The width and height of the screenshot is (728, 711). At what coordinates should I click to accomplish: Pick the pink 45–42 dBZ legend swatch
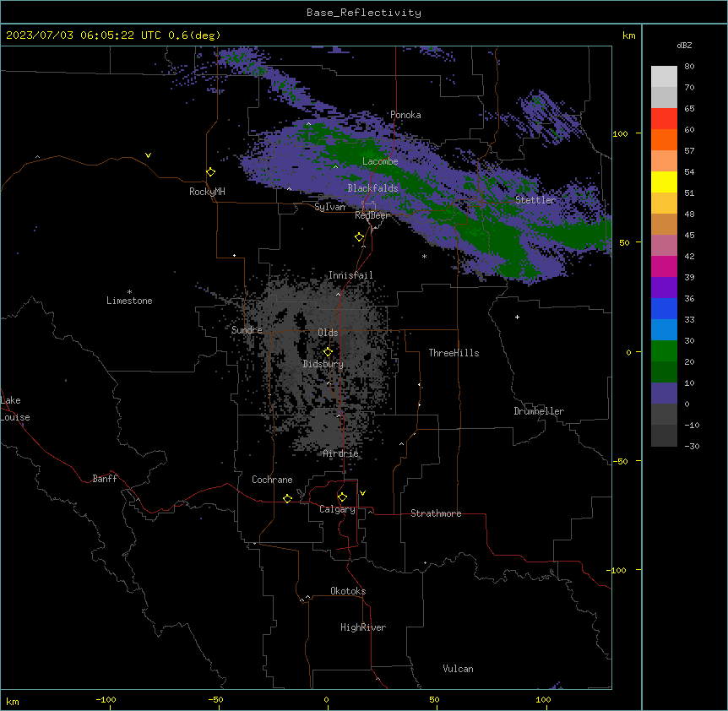[x=664, y=246]
